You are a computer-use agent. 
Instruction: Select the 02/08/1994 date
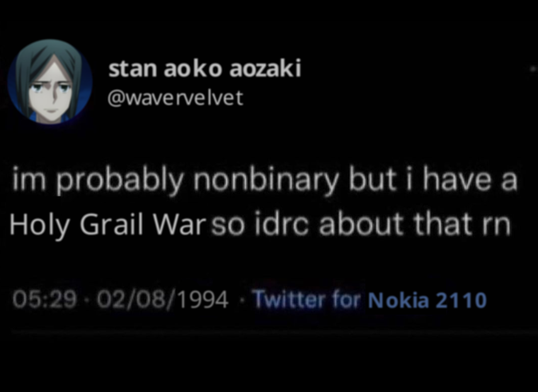[163, 300]
